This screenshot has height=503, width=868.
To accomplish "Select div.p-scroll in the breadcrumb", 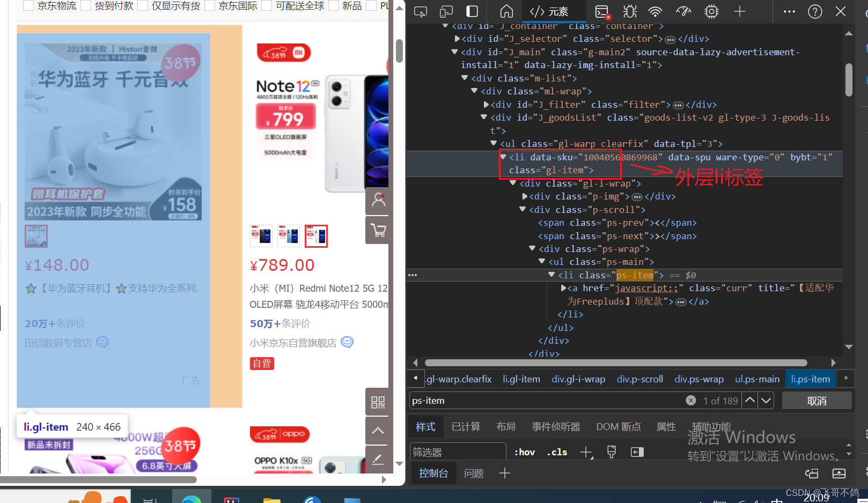I will (x=640, y=379).
